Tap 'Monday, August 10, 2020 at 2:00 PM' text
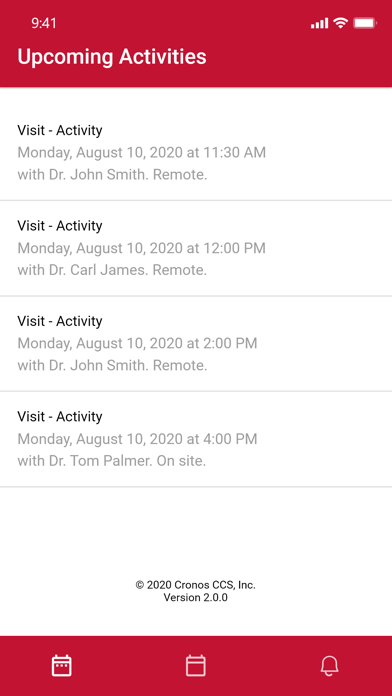 (x=137, y=344)
